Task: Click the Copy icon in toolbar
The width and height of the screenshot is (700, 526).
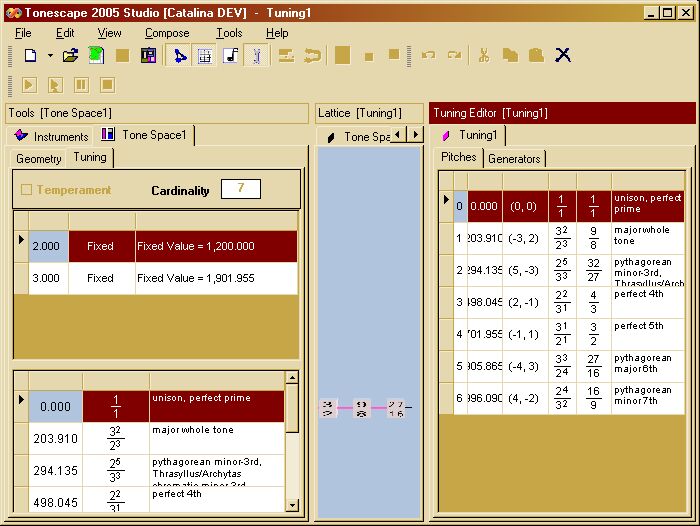Action: pyautogui.click(x=510, y=55)
